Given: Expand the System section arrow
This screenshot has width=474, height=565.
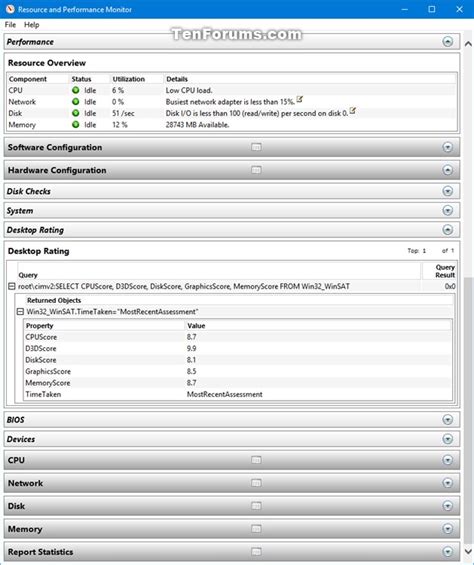Looking at the screenshot, I should 448,210.
